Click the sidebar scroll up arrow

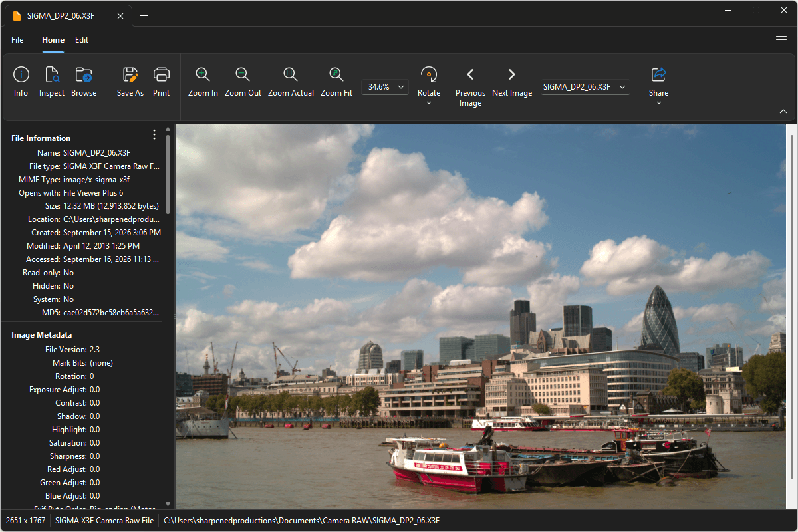point(168,129)
